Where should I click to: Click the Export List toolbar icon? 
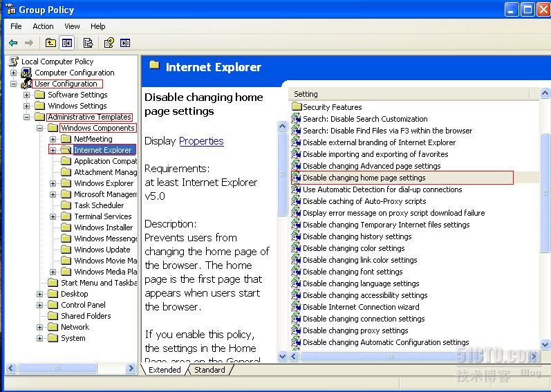tap(88, 43)
